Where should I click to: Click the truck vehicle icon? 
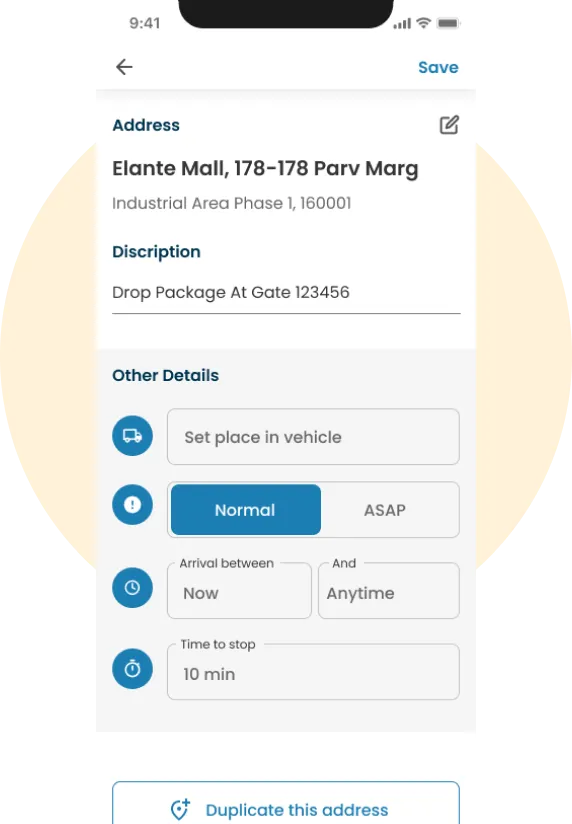[132, 436]
